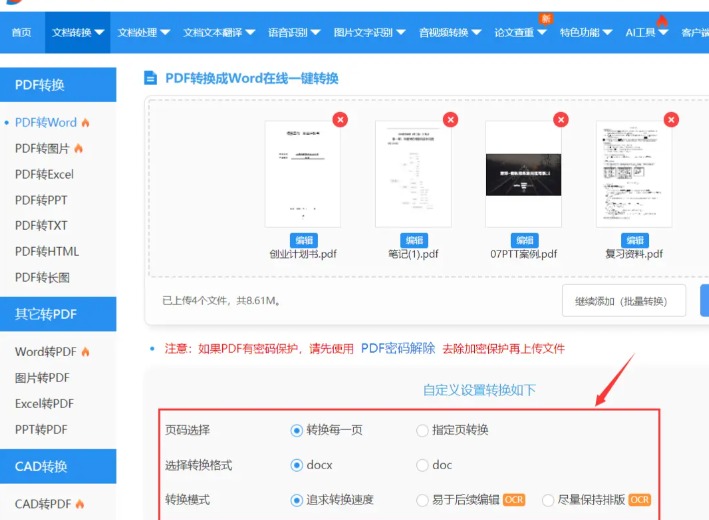Click document icon beside PDF转换成Word title
Image resolution: width=709 pixels, height=520 pixels.
[x=150, y=78]
